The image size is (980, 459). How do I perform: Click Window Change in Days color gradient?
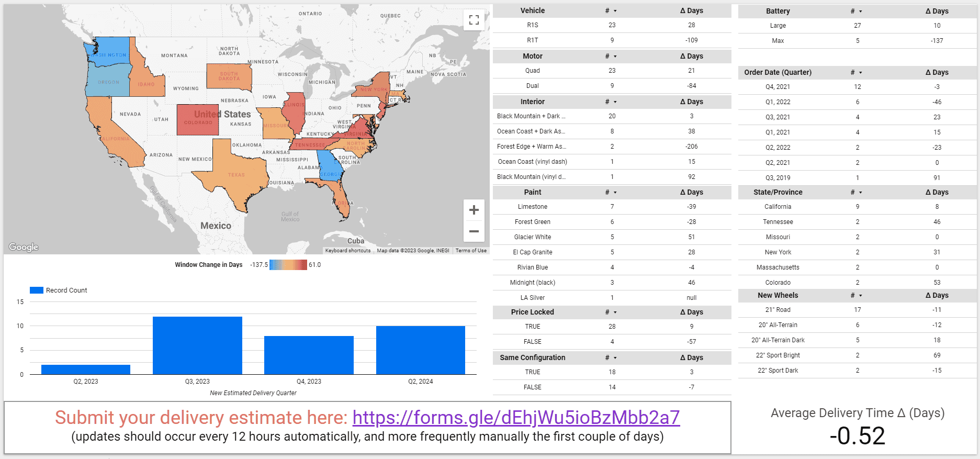tap(288, 265)
